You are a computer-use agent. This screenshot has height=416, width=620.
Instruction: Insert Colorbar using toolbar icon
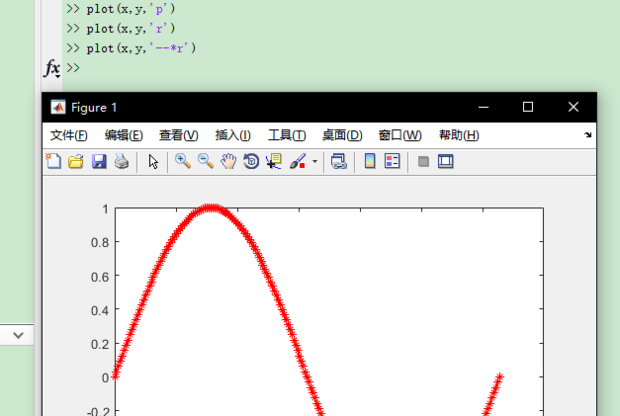(370, 161)
